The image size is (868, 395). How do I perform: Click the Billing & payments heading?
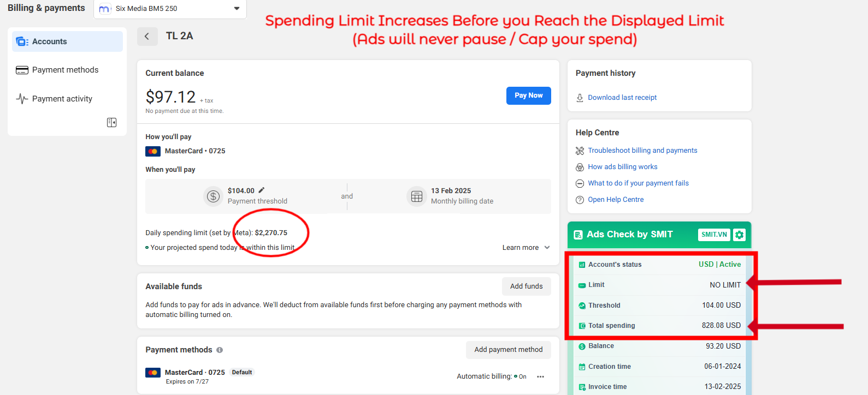[x=46, y=8]
